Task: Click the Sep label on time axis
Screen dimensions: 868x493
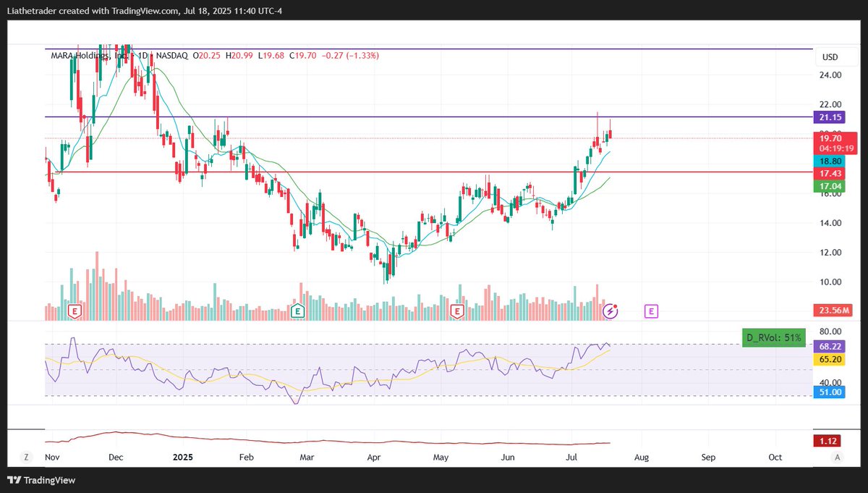Action: (x=708, y=458)
